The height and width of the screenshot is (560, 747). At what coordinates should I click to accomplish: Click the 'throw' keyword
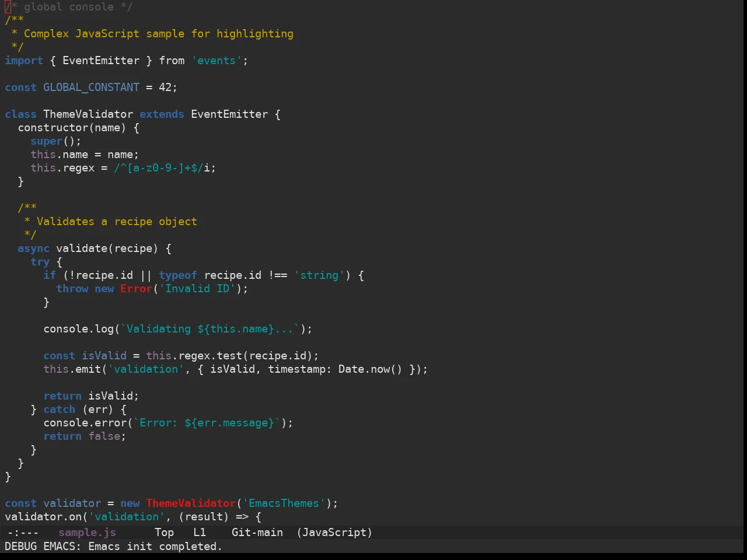[x=72, y=289]
